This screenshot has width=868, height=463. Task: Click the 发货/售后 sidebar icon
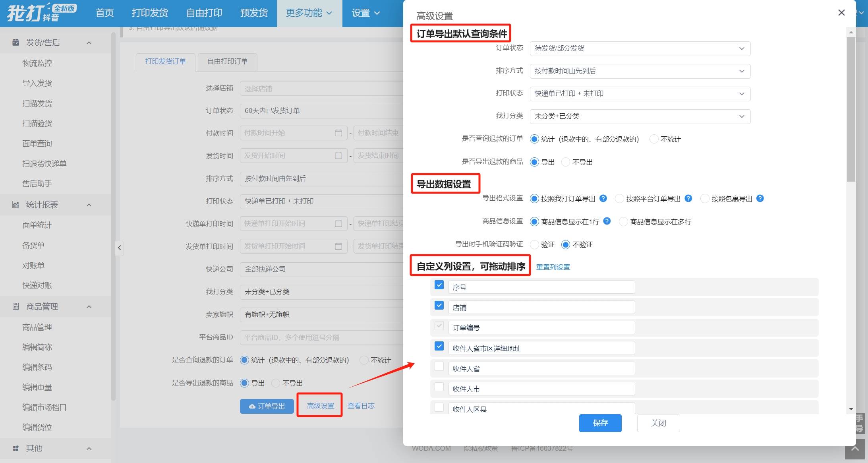point(15,42)
